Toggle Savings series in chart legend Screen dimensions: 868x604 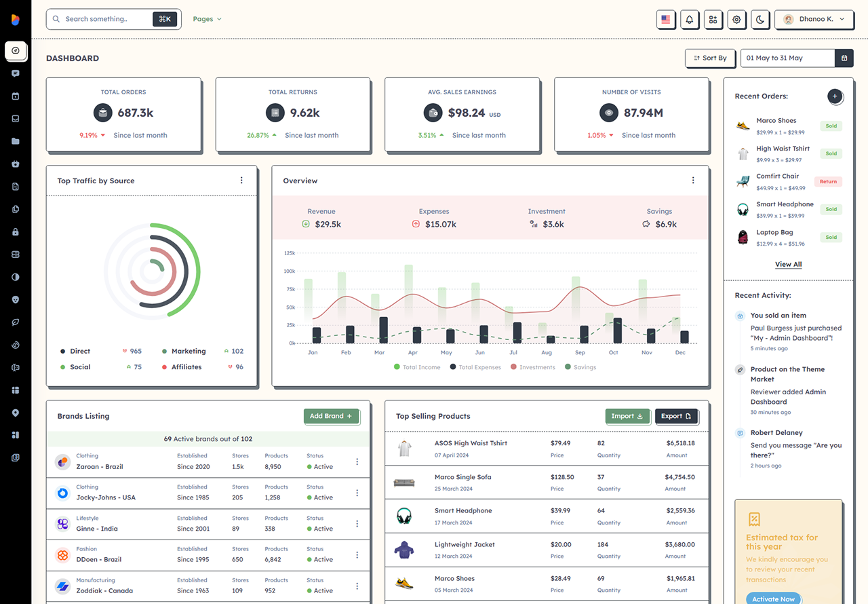tap(580, 367)
